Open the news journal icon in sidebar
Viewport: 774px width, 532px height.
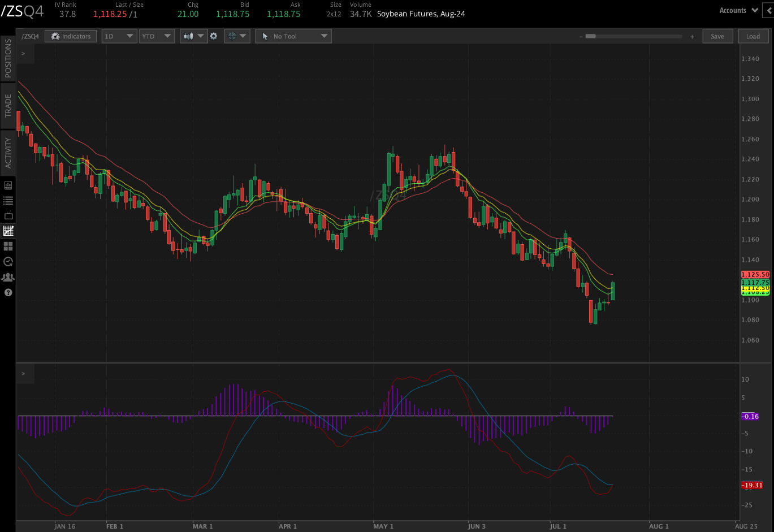coord(8,185)
